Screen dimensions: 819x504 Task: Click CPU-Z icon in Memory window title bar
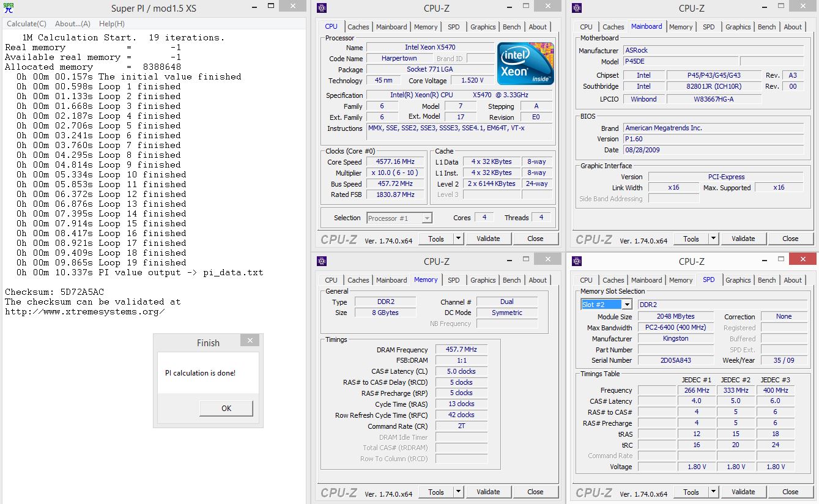point(322,261)
